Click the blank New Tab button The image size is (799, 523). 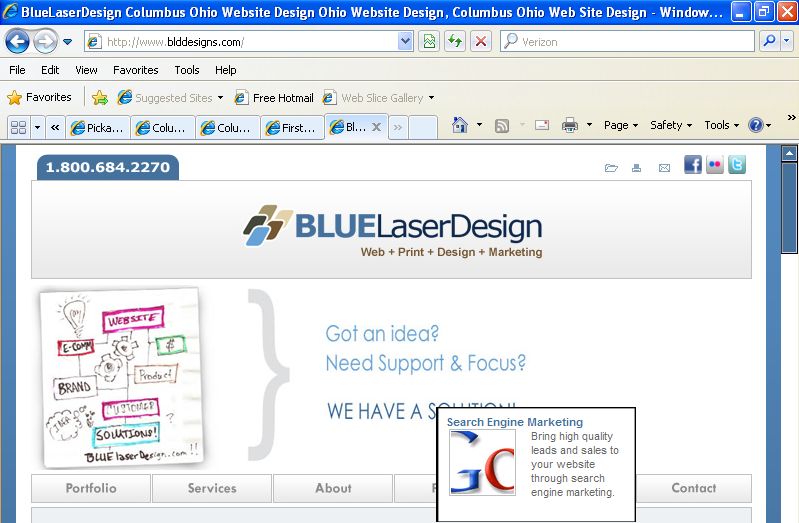click(423, 127)
